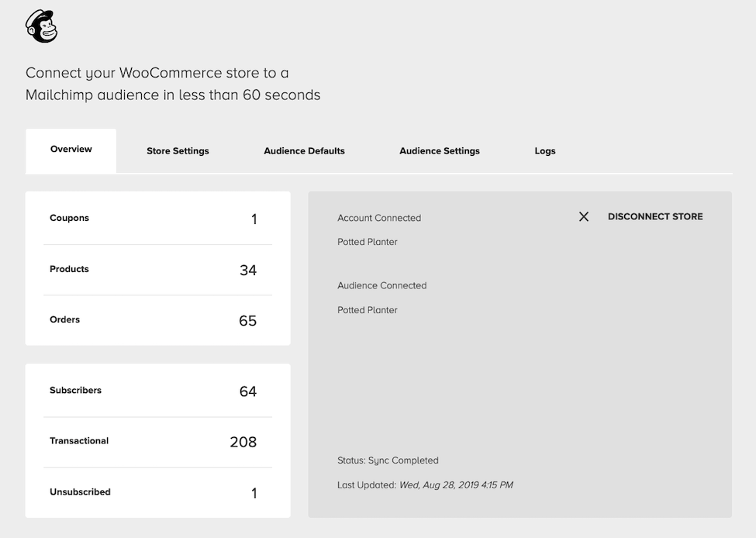Image resolution: width=756 pixels, height=538 pixels.
Task: Click the X icon beside Disconnect Store
Action: pyautogui.click(x=583, y=217)
